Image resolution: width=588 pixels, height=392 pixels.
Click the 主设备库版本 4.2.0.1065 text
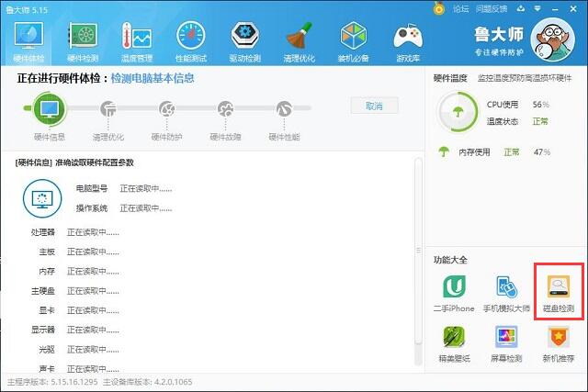[147, 382]
